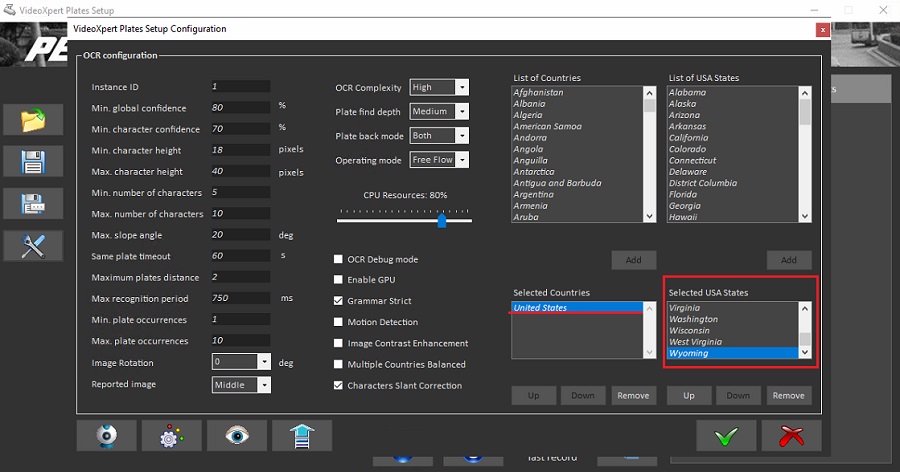This screenshot has width=900, height=472.
Task: Open the tools wrench and screwdriver icon
Action: [33, 246]
